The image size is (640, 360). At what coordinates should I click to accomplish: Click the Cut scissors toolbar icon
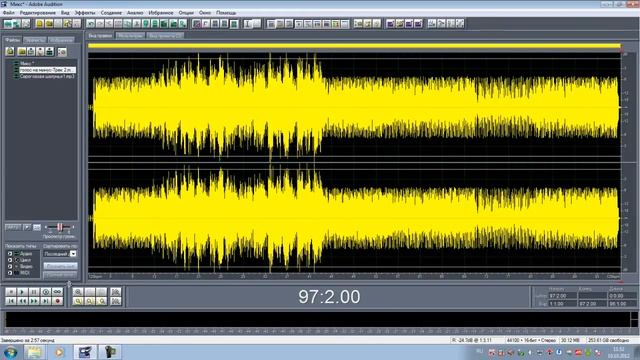pyautogui.click(x=109, y=24)
